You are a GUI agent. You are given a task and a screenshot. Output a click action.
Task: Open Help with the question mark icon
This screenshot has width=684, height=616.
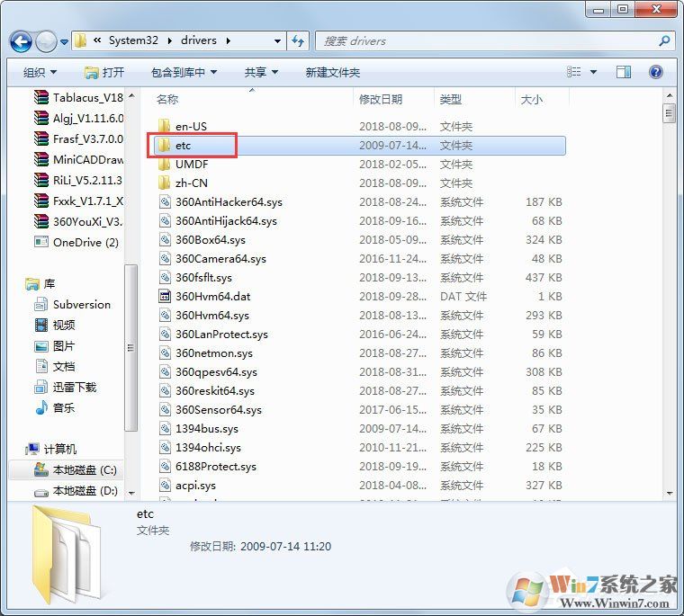click(x=655, y=72)
